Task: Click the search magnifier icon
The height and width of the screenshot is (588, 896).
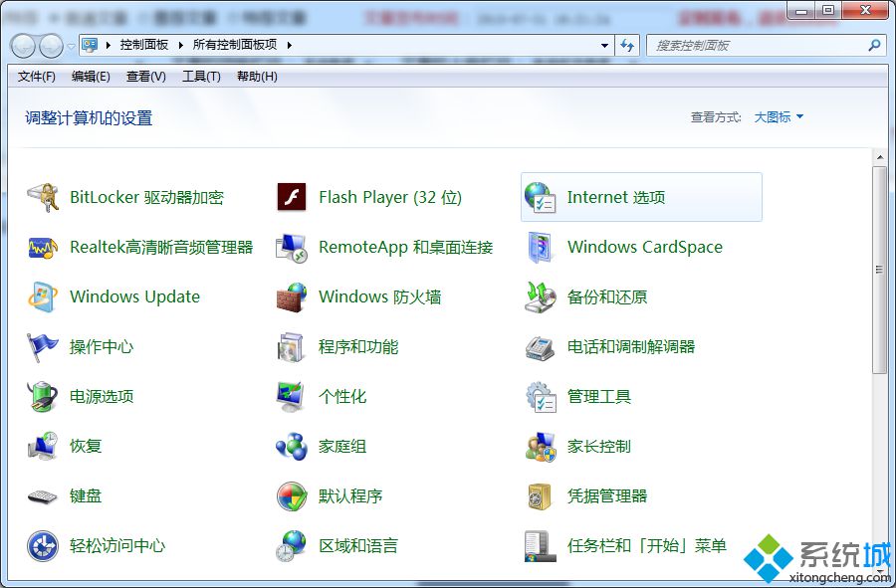Action: pos(874,45)
